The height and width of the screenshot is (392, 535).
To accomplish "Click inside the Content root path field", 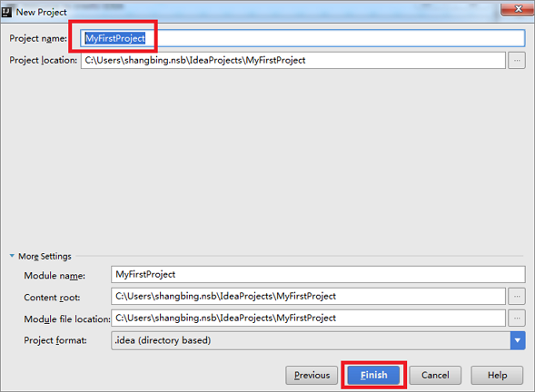I will click(308, 296).
